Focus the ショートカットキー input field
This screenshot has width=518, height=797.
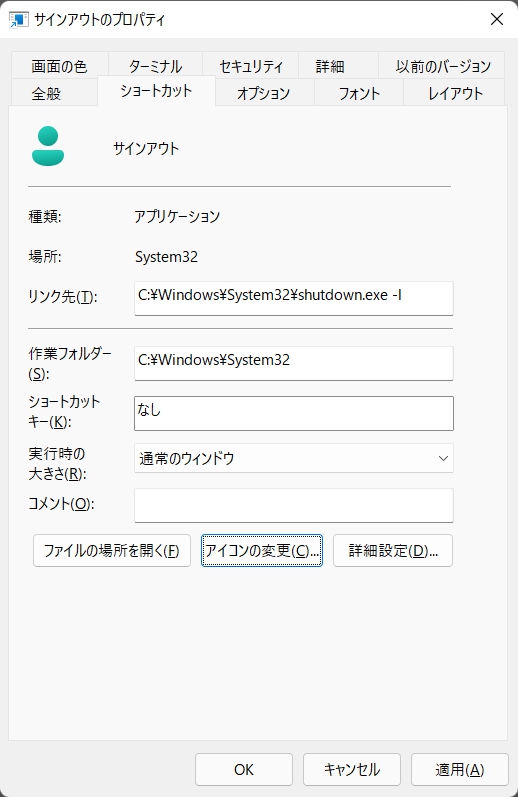[x=294, y=414]
